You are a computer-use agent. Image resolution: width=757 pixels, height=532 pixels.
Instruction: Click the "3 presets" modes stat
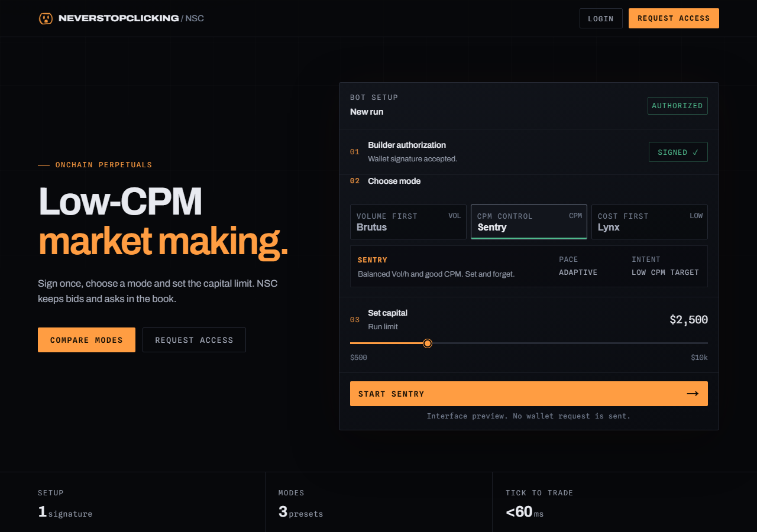pos(301,512)
